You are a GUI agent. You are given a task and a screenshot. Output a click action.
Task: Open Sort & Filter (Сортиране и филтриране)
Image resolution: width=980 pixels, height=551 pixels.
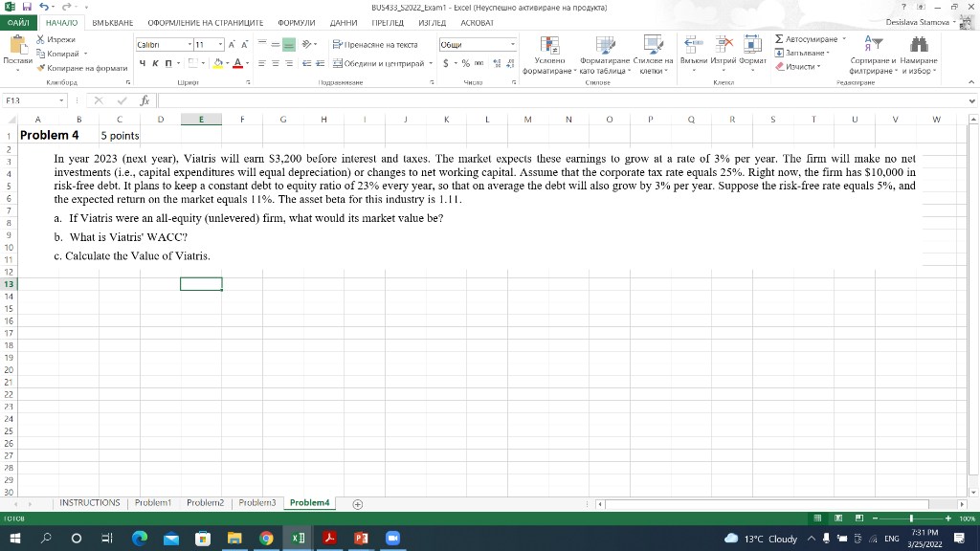click(x=872, y=44)
